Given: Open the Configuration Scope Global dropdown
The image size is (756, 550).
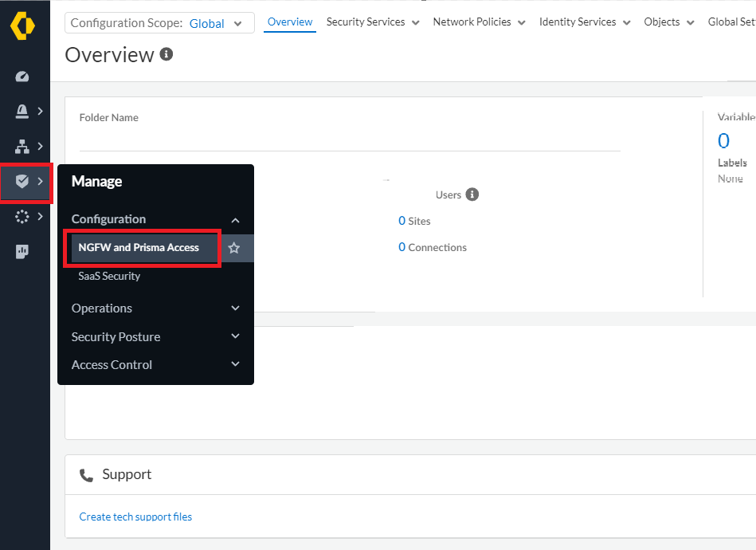Looking at the screenshot, I should 159,23.
